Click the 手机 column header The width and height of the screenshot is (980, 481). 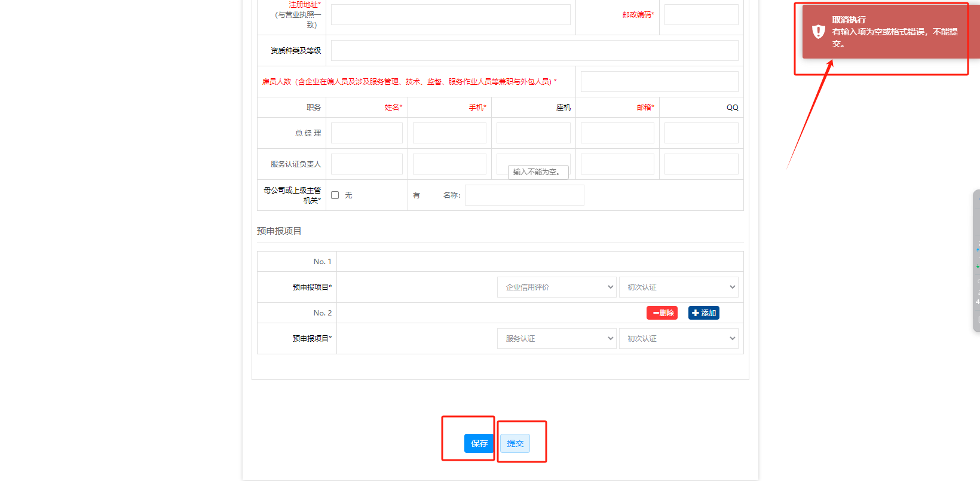coord(477,108)
